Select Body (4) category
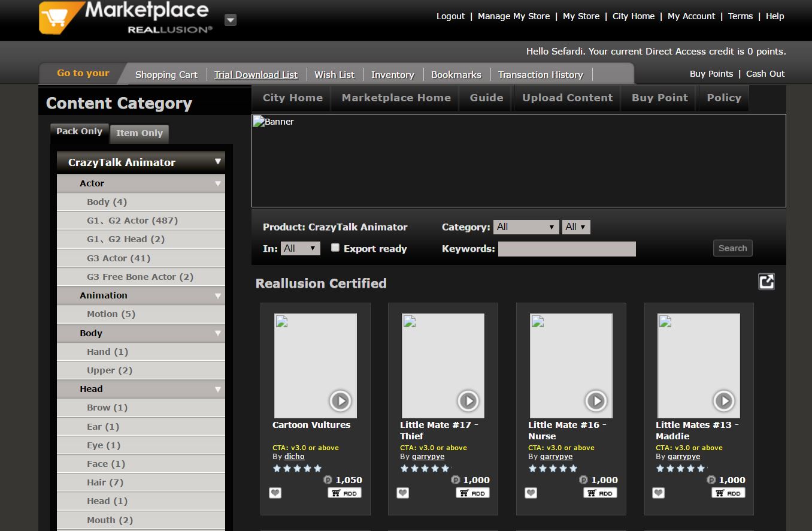The image size is (812, 531). pos(141,202)
